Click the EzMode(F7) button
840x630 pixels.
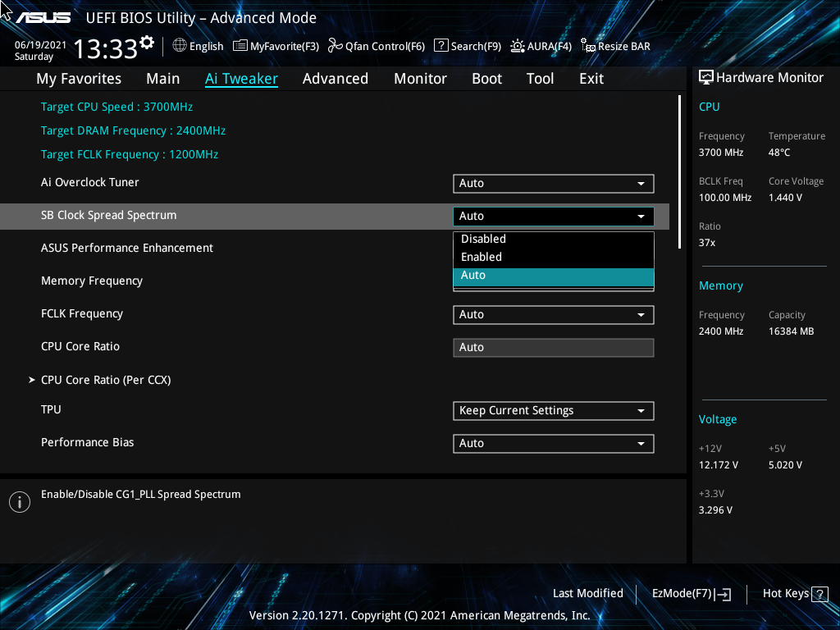pyautogui.click(x=690, y=593)
